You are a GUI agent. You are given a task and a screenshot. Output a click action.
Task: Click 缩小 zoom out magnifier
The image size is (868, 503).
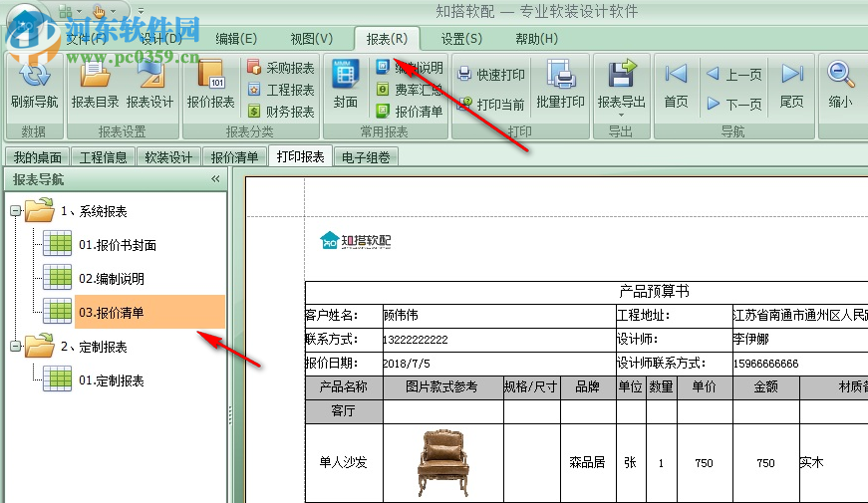(840, 75)
